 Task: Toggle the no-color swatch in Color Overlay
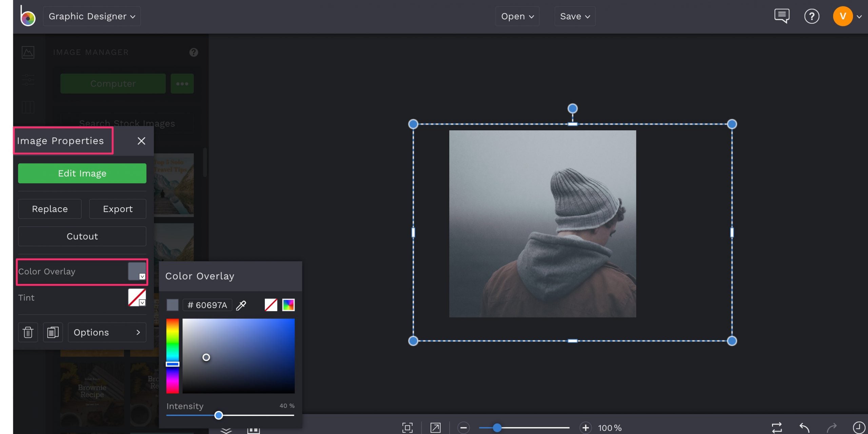pos(270,305)
